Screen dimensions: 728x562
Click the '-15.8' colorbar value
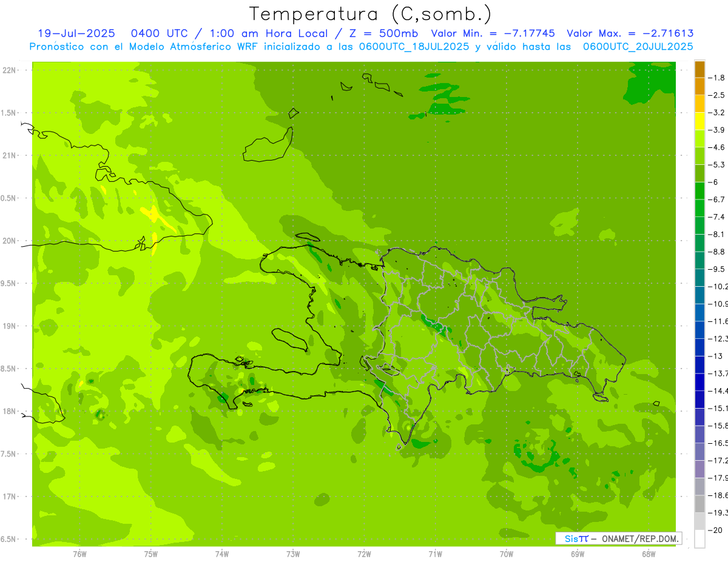tap(718, 426)
